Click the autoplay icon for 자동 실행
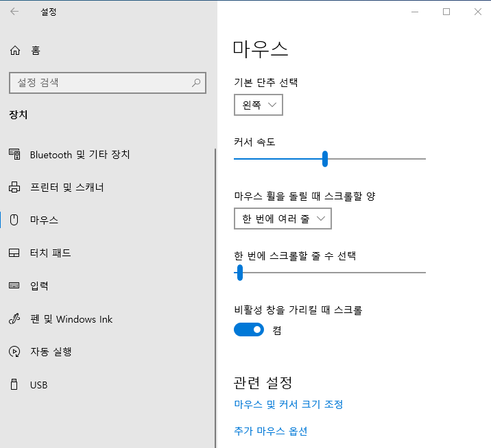The image size is (491, 448). coord(14,351)
